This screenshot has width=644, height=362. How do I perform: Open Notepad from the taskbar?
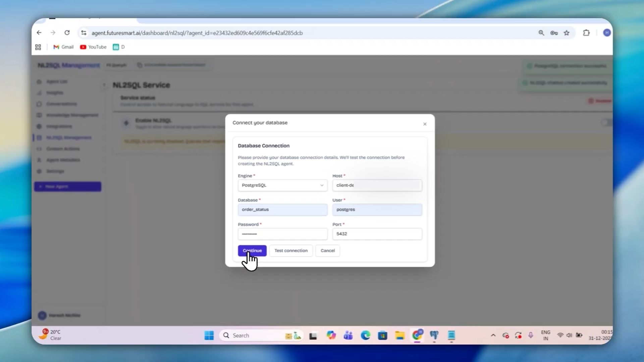click(451, 335)
